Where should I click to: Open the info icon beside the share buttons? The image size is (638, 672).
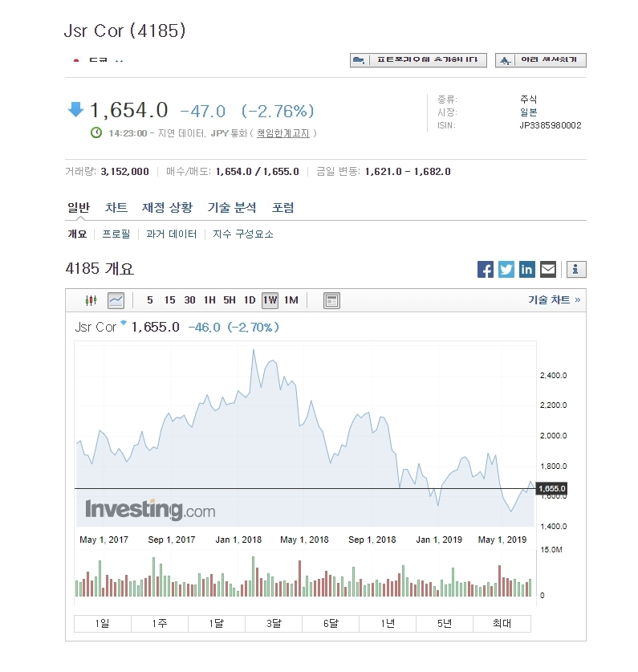576,270
